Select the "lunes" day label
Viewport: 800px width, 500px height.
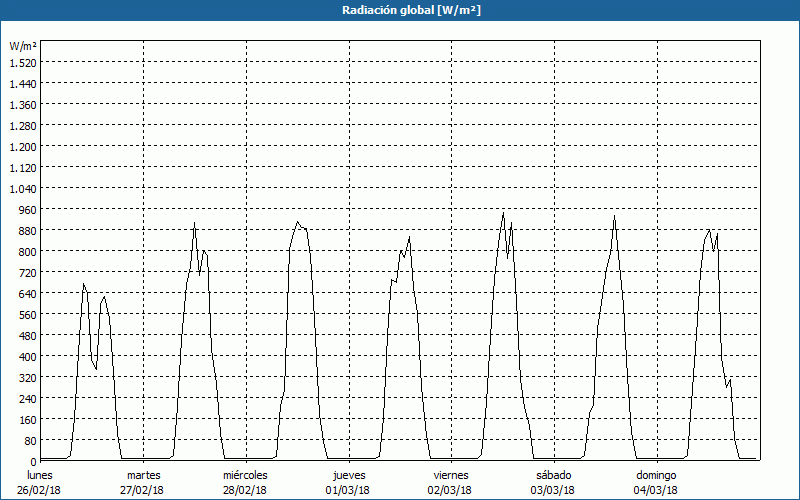[x=40, y=475]
